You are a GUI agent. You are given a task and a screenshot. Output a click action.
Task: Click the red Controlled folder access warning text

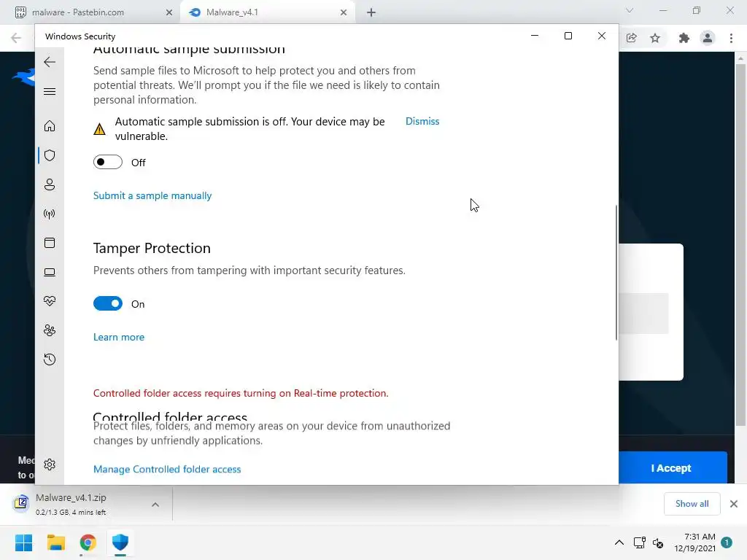[x=241, y=393]
